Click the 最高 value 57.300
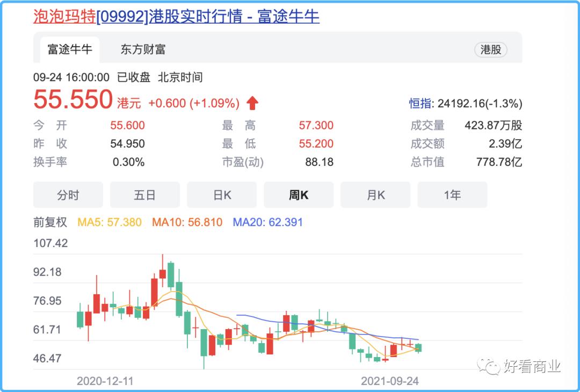Image resolution: width=580 pixels, height=392 pixels. pos(316,125)
